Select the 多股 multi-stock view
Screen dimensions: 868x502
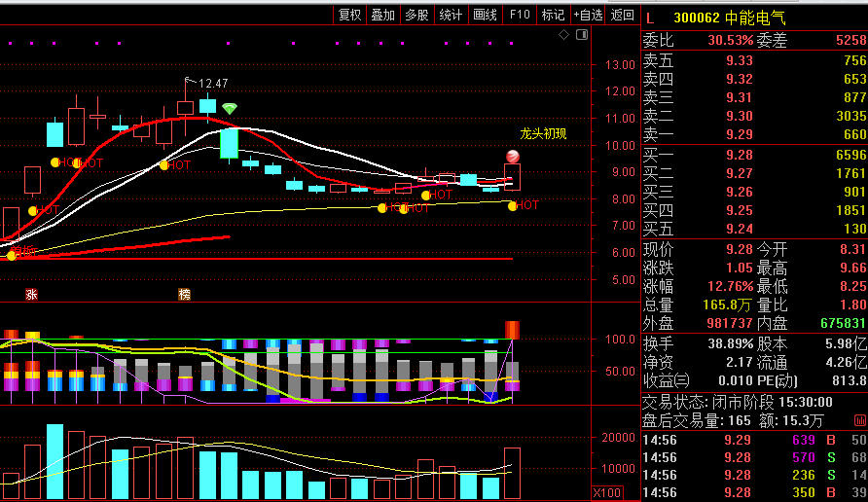coord(416,15)
